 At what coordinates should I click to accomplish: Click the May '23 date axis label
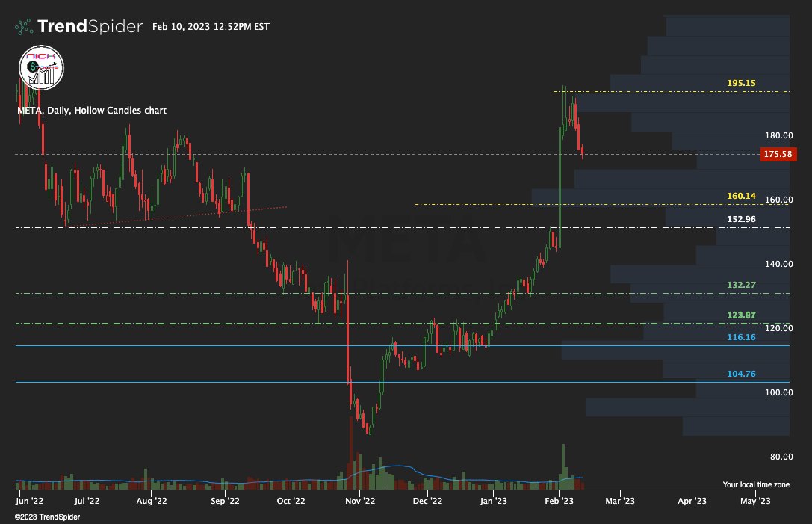tap(755, 501)
